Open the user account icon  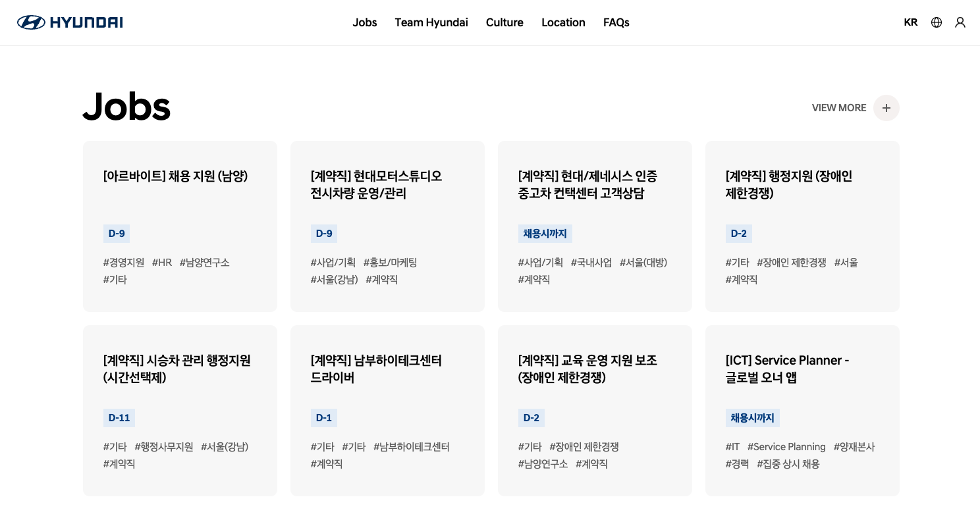coord(960,22)
